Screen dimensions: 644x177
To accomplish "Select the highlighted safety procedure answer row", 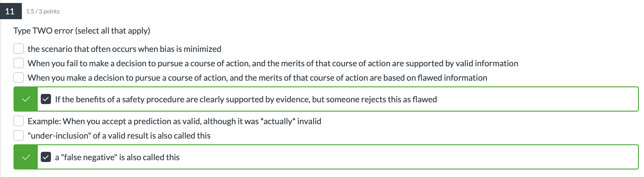I will click(x=300, y=99).
